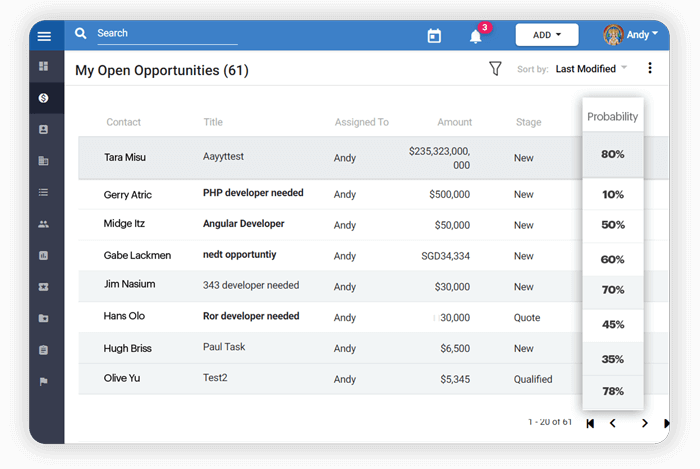The width and height of the screenshot is (700, 469).
Task: Open the calendar icon in header
Action: pos(434,36)
